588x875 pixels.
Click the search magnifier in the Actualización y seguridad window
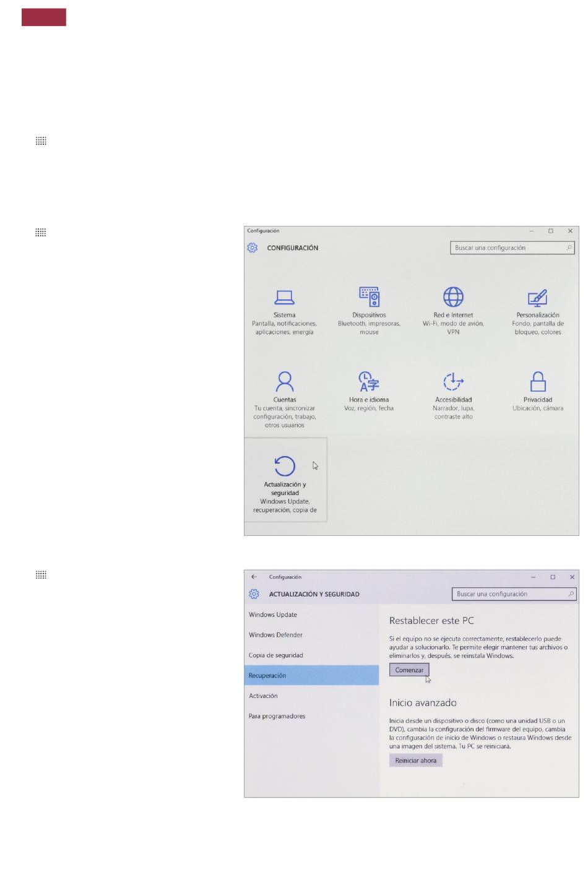click(571, 594)
